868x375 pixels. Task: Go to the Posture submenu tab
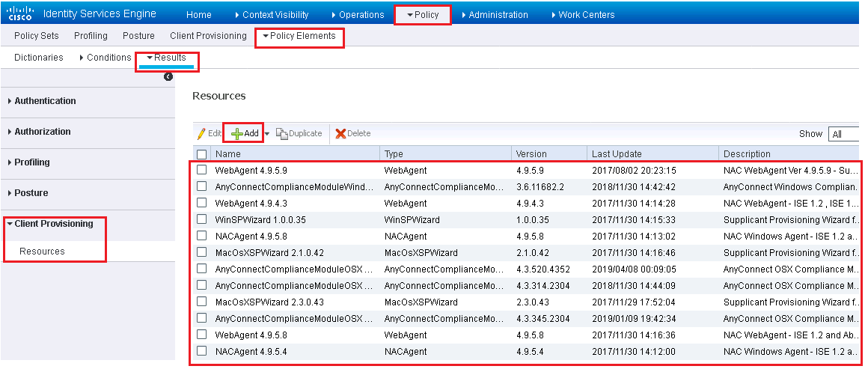[x=139, y=36]
